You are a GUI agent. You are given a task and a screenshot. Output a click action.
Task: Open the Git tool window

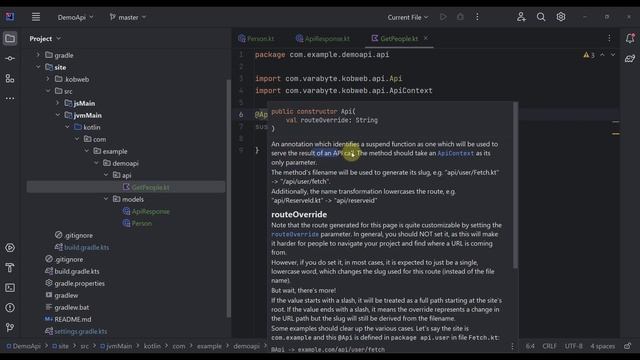pyautogui.click(x=10, y=327)
